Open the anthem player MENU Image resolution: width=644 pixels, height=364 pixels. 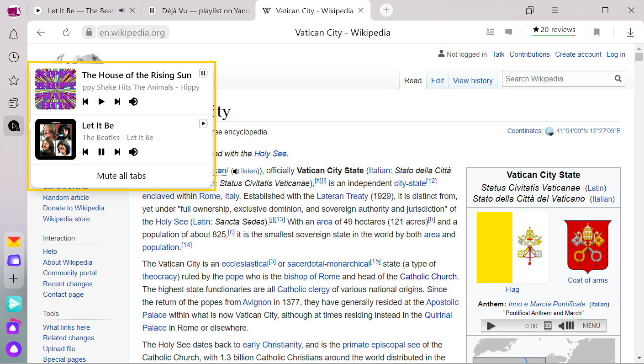coord(591,326)
